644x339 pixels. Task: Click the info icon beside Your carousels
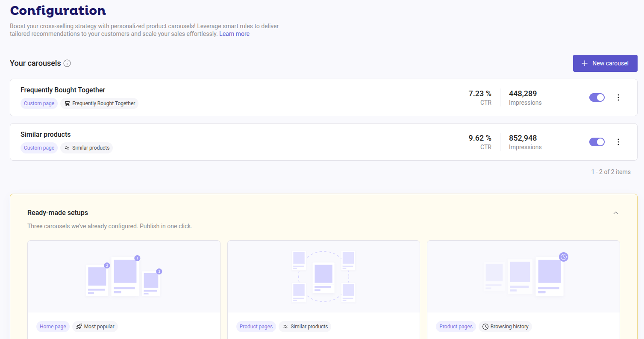67,63
